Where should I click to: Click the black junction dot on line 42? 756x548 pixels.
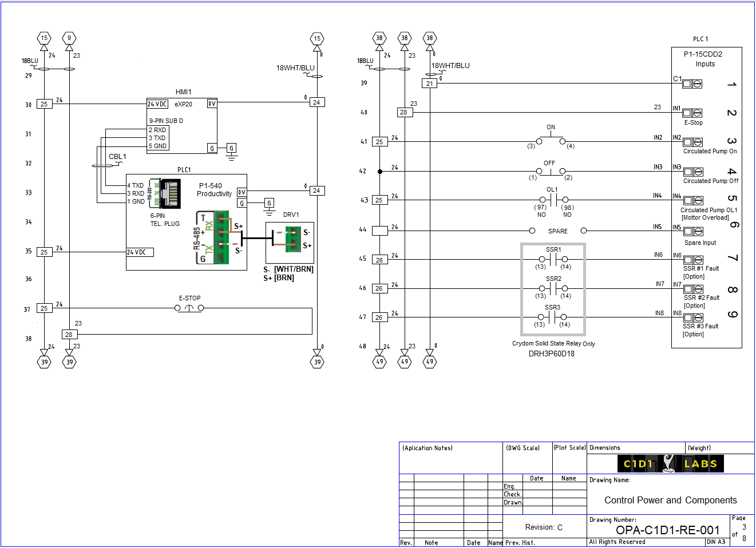(380, 172)
